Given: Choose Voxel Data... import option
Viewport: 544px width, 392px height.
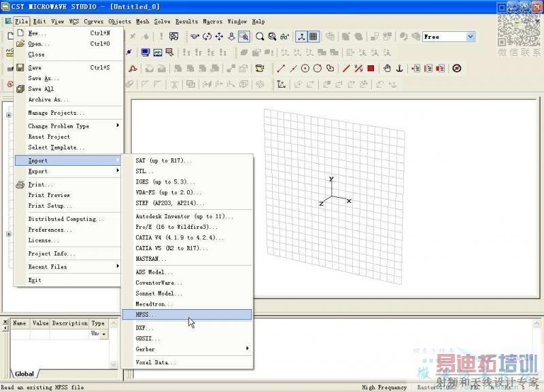Looking at the screenshot, I should pyautogui.click(x=187, y=363).
